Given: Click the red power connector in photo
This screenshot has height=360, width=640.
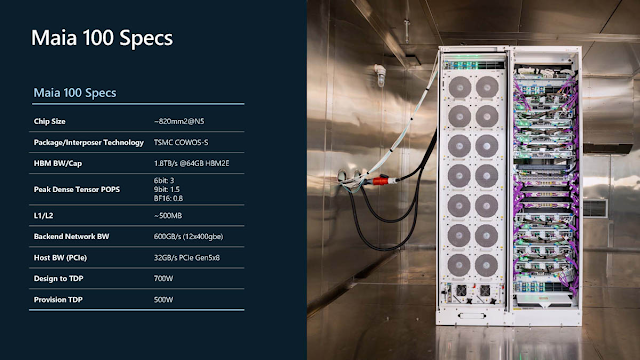Looking at the screenshot, I should [x=380, y=180].
